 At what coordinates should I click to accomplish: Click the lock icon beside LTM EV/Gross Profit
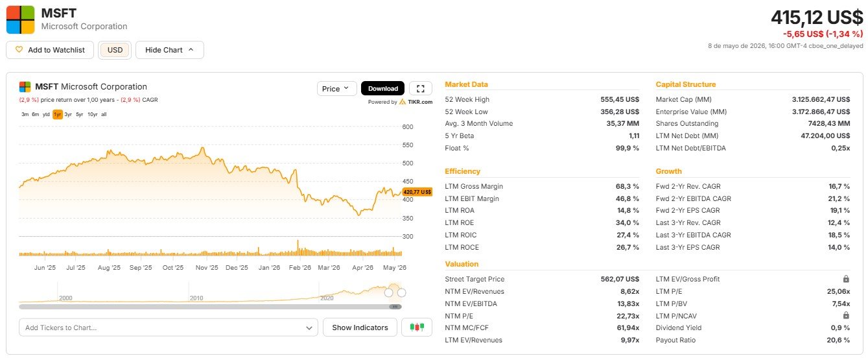(x=846, y=279)
